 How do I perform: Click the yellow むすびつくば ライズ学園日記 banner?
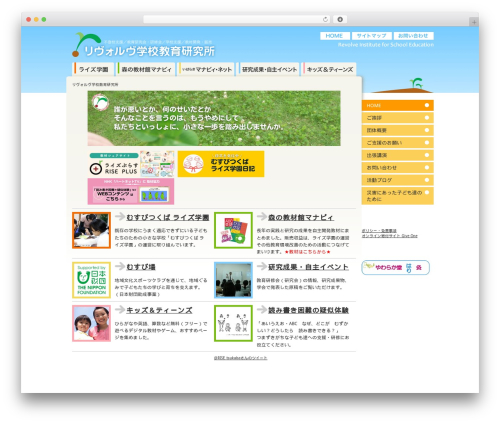click(221, 164)
